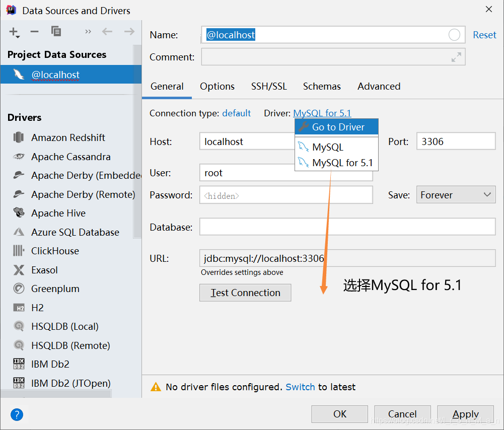Image resolution: width=504 pixels, height=430 pixels.
Task: Select the Amazon Redshift driver
Action: (x=68, y=137)
